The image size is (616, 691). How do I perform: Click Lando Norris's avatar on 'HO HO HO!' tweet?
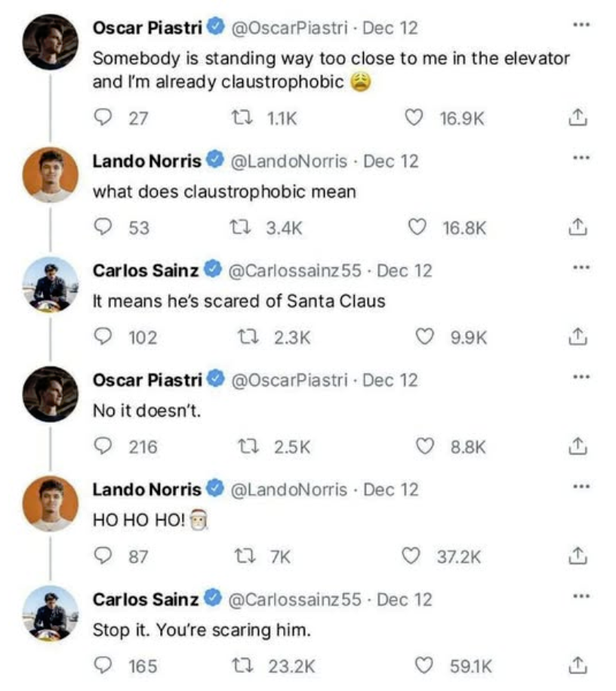click(x=50, y=504)
